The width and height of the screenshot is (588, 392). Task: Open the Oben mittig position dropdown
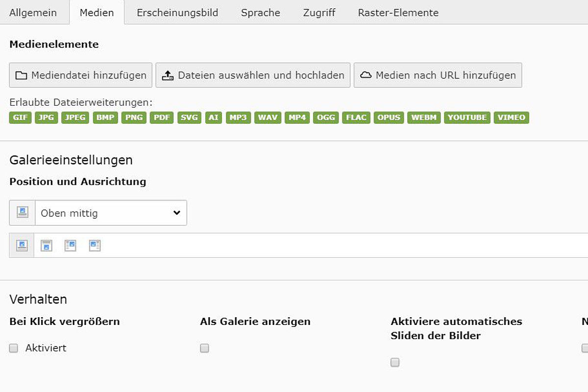(x=111, y=213)
